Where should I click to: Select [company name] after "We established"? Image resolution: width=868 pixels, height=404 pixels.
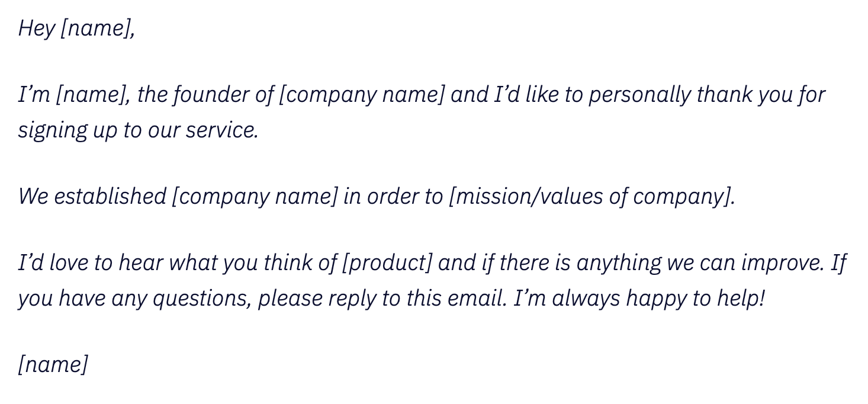(x=254, y=196)
